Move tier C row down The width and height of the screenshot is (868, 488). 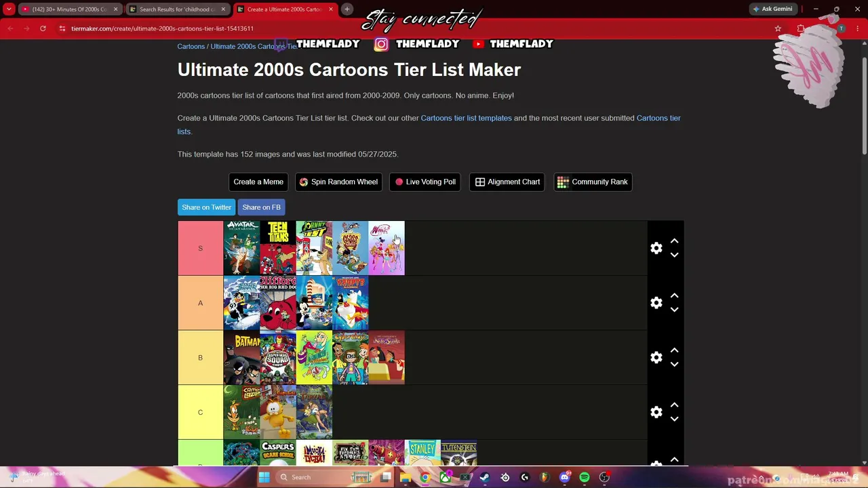click(674, 419)
